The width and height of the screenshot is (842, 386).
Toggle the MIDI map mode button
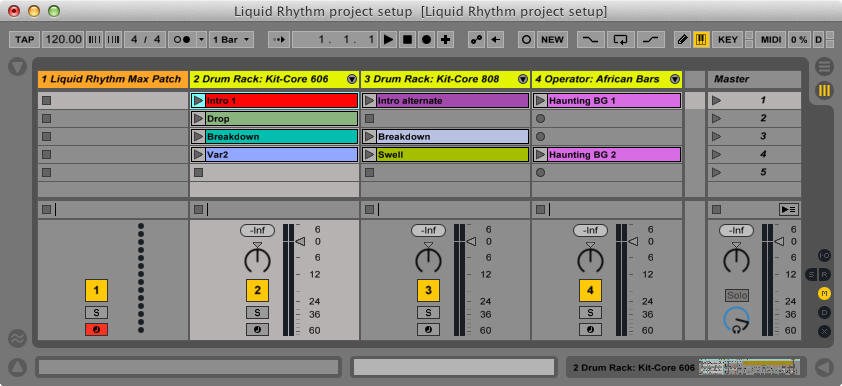pyautogui.click(x=771, y=40)
